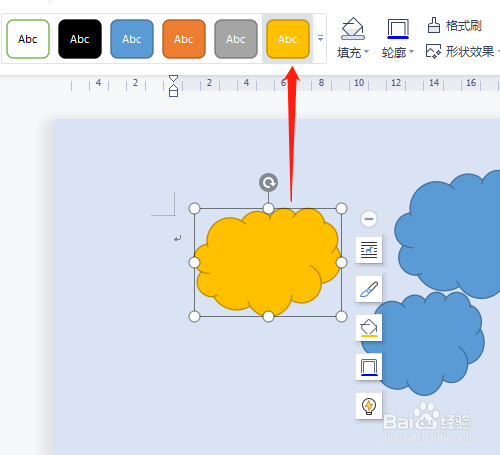Expand the shape styles gallery
This screenshot has height=455, width=500.
[x=320, y=38]
